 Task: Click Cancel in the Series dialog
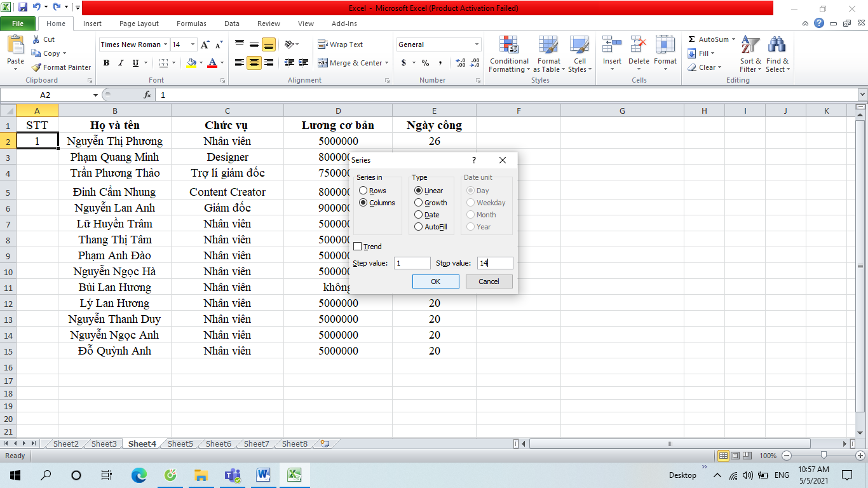(489, 281)
